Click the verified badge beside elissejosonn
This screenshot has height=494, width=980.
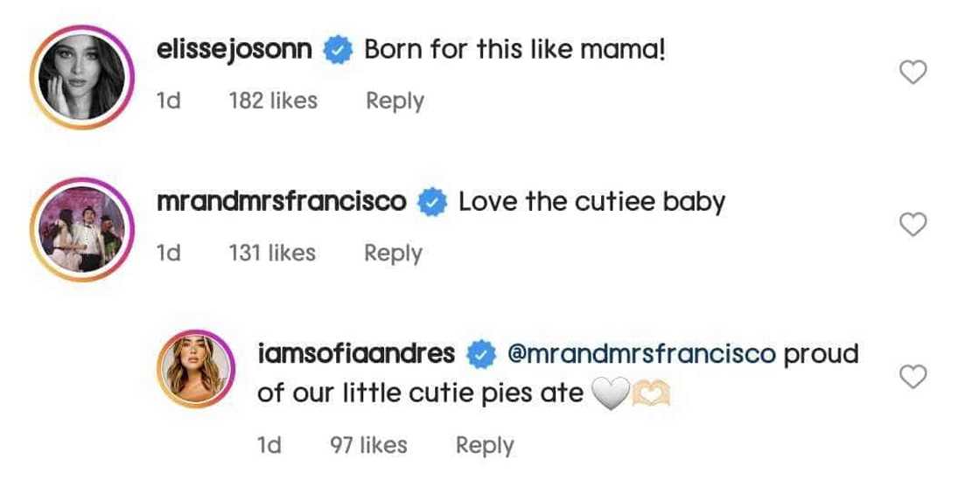pyautogui.click(x=338, y=51)
